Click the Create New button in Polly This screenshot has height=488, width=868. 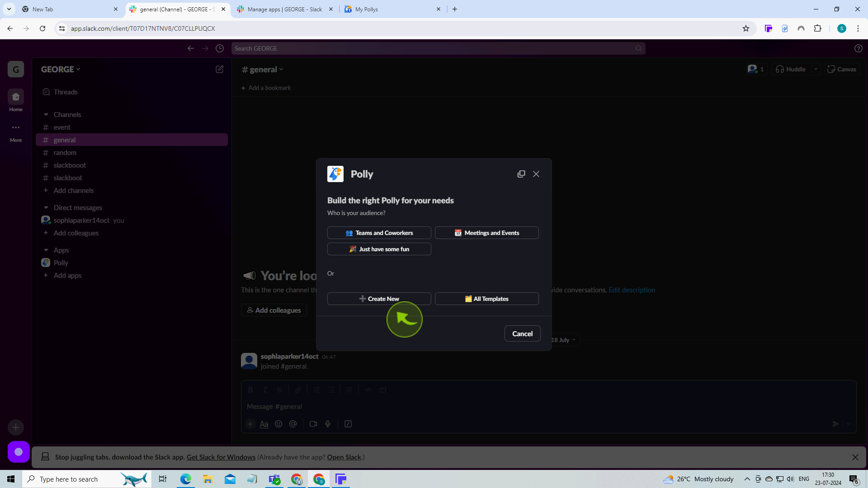(379, 299)
